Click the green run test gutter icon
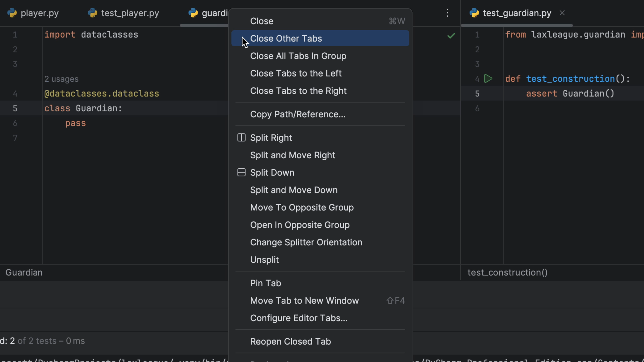The height and width of the screenshot is (362, 644). 488,79
